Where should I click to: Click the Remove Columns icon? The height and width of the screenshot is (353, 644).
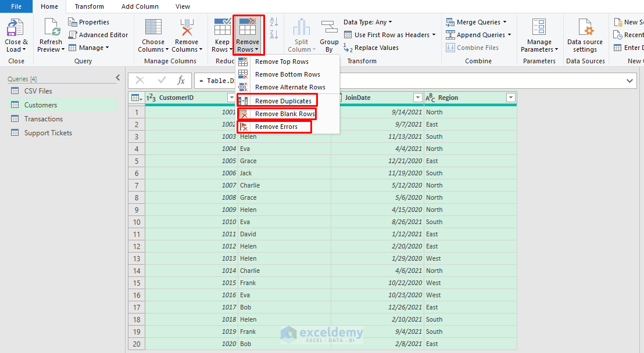point(187,28)
